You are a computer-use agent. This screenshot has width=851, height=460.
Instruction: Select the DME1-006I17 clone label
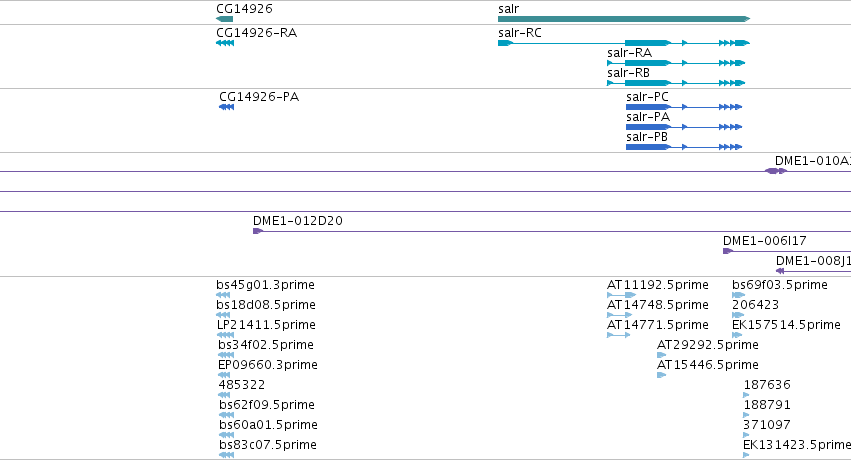pos(764,240)
